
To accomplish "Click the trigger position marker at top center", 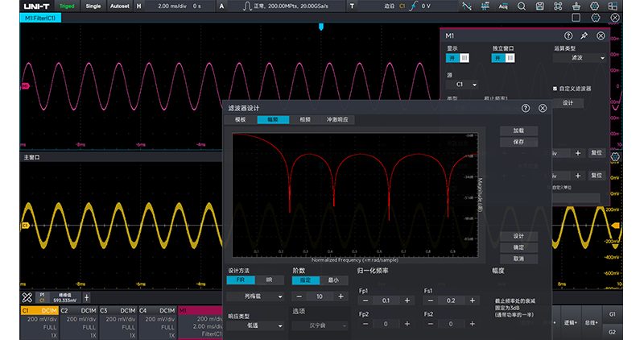I will pyautogui.click(x=321, y=27).
